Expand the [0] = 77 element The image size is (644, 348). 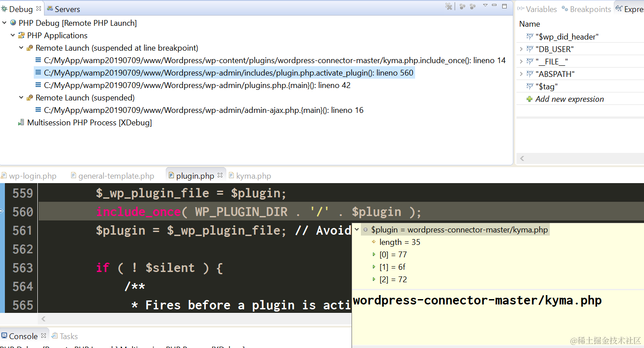[x=374, y=255]
